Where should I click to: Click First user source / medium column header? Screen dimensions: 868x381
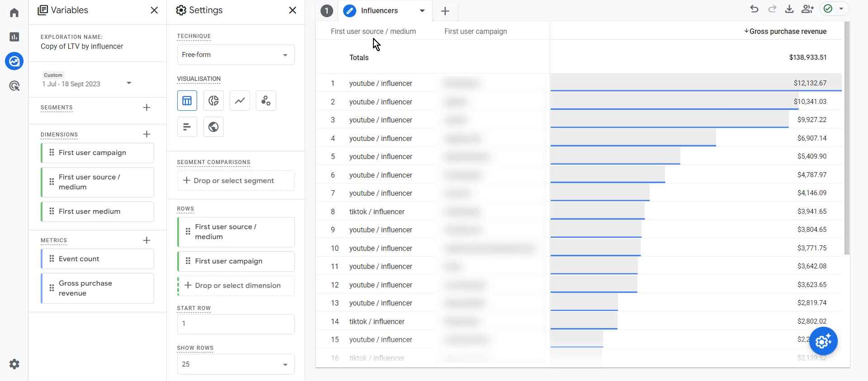coord(373,31)
